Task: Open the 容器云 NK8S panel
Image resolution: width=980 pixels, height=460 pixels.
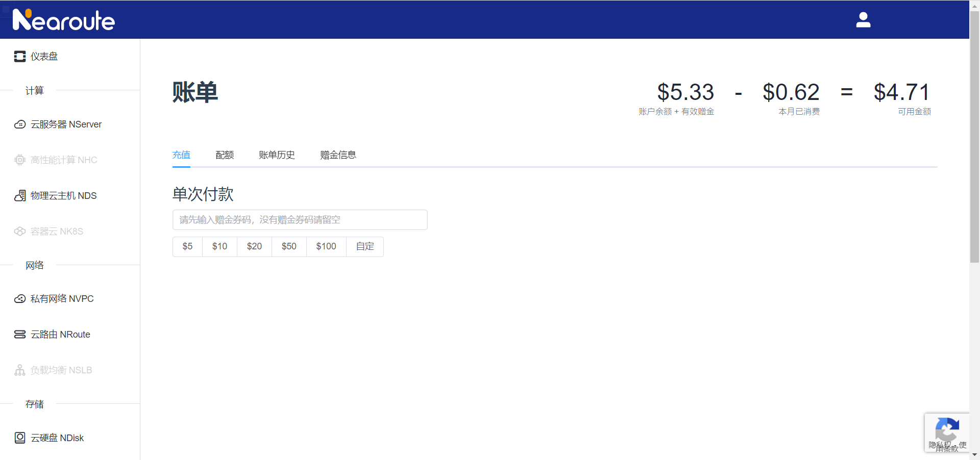Action: tap(56, 231)
